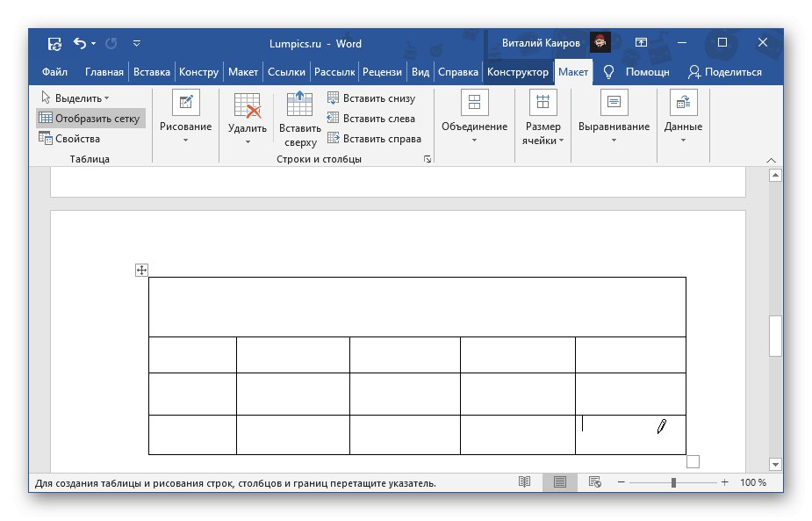Open the Строки и столбцы dialog launcher
This screenshot has width=812, height=521.
point(428,158)
